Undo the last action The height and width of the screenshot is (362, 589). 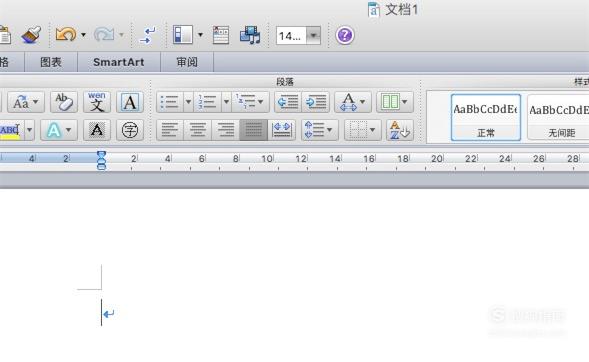(65, 35)
